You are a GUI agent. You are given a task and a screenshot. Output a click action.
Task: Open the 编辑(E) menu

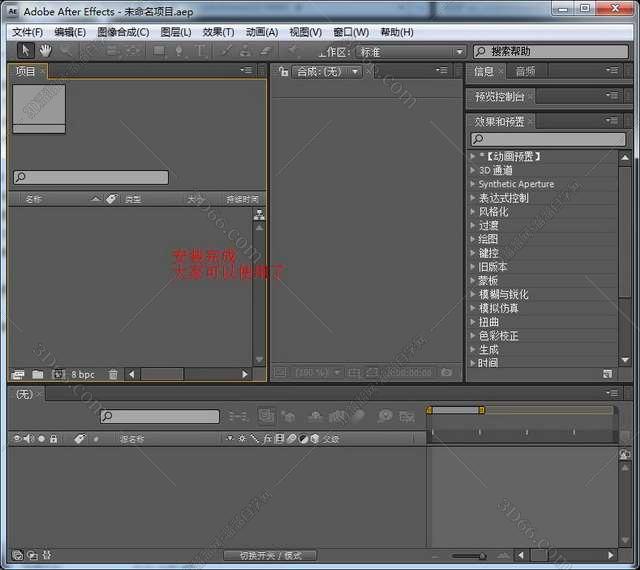click(70, 32)
